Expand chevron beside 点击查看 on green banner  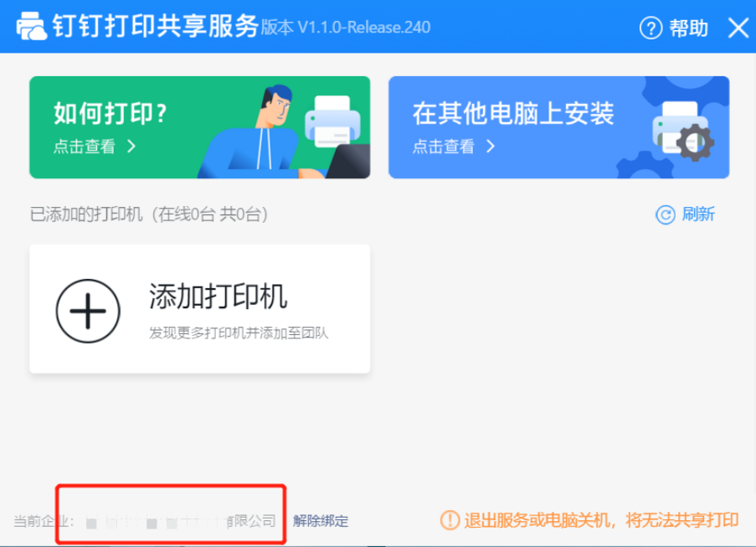point(131,146)
